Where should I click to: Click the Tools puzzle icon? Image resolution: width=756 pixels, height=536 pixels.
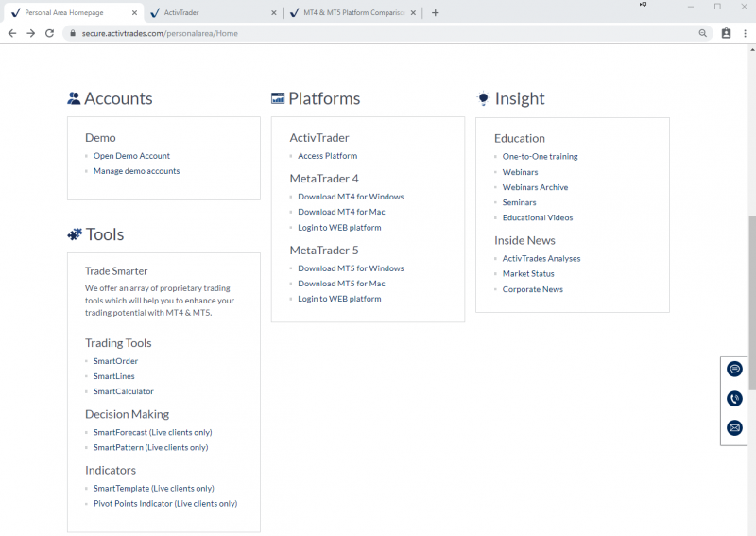[x=75, y=234]
